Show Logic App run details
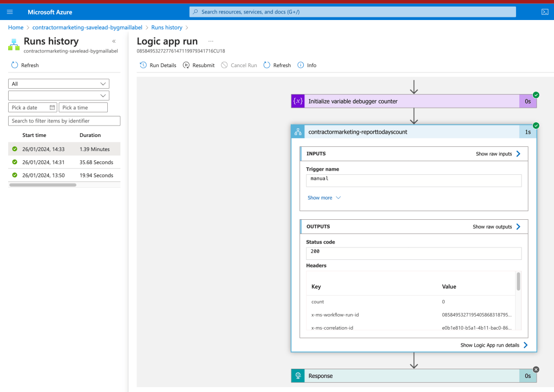This screenshot has width=554, height=392. tap(494, 345)
